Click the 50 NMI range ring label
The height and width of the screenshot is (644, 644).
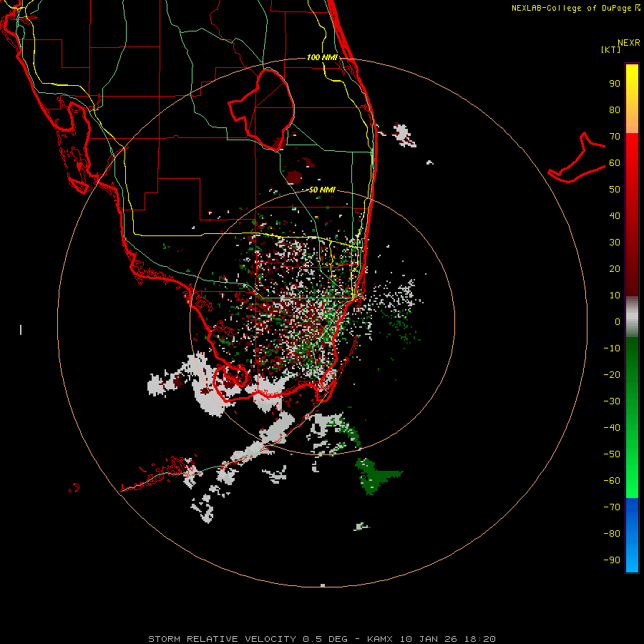322,190
